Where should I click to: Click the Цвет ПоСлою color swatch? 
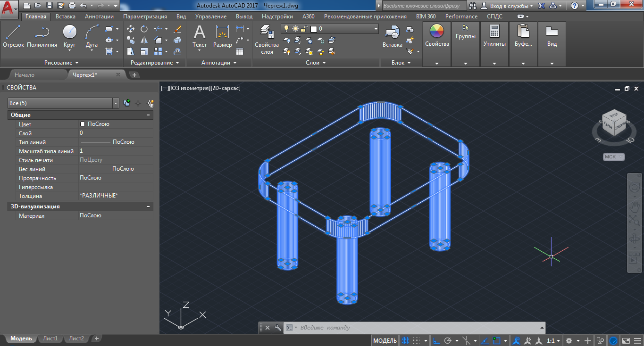pos(83,124)
